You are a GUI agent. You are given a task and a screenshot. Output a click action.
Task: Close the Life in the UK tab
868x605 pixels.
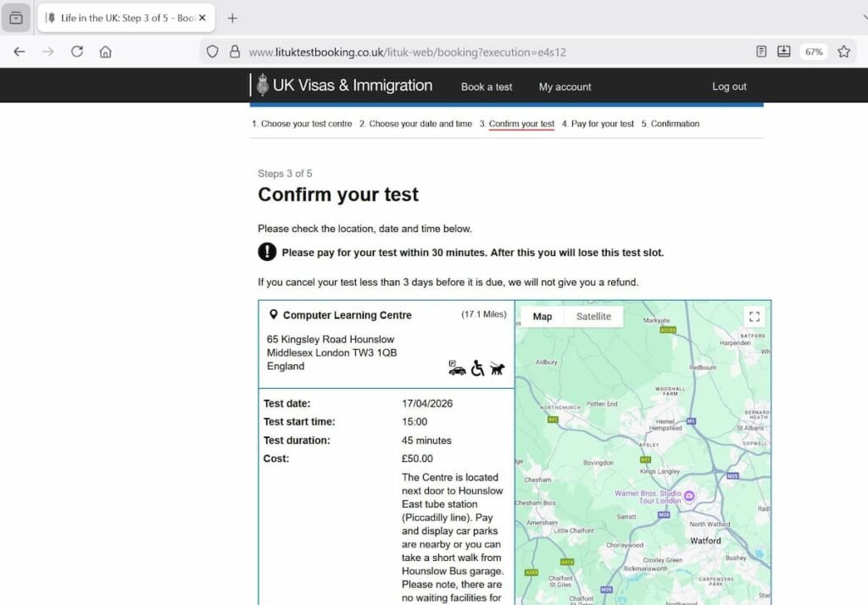click(203, 18)
